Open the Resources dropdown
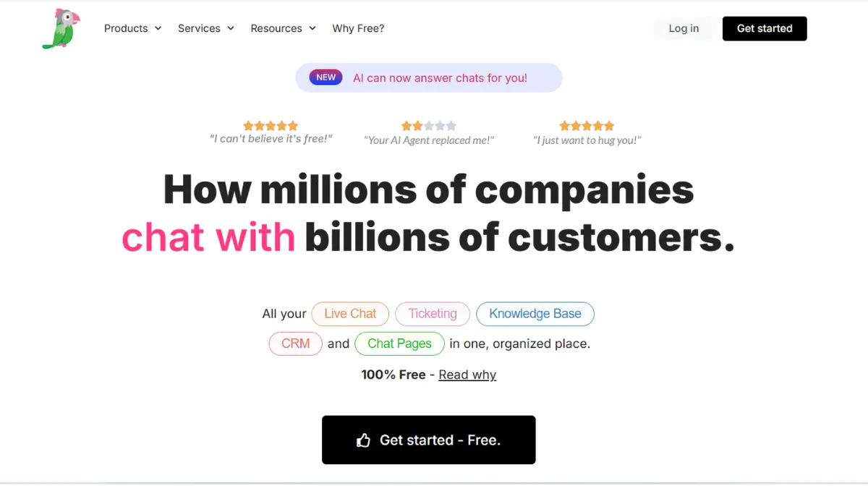 click(283, 28)
